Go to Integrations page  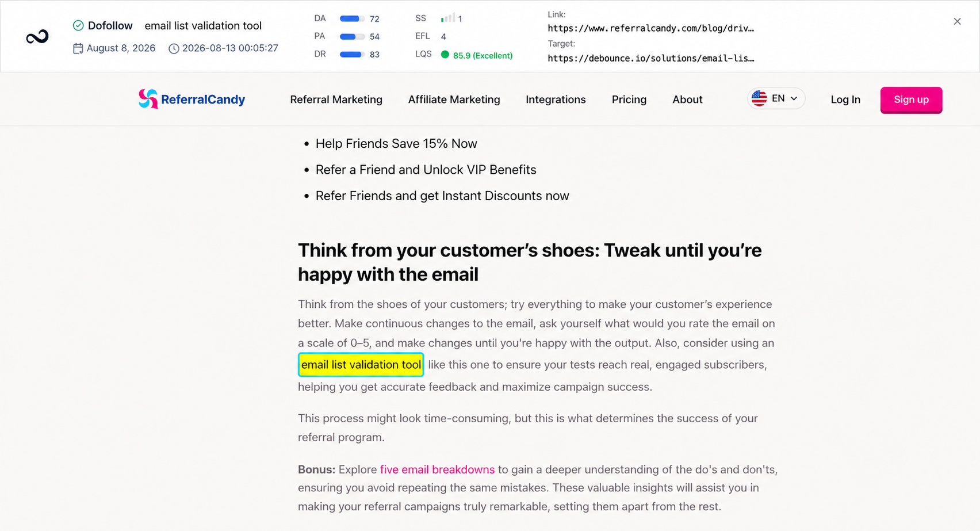coord(556,100)
